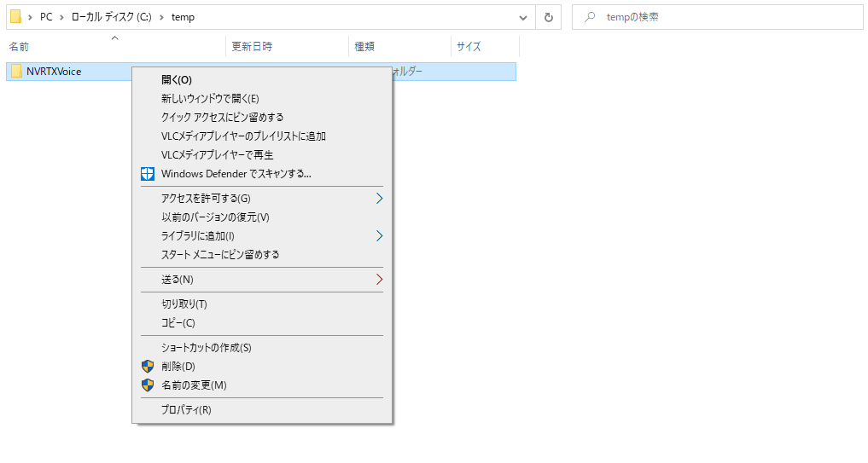This screenshot has width=868, height=463.
Task: Click the NVRTXVoice folder icon
Action: point(16,72)
